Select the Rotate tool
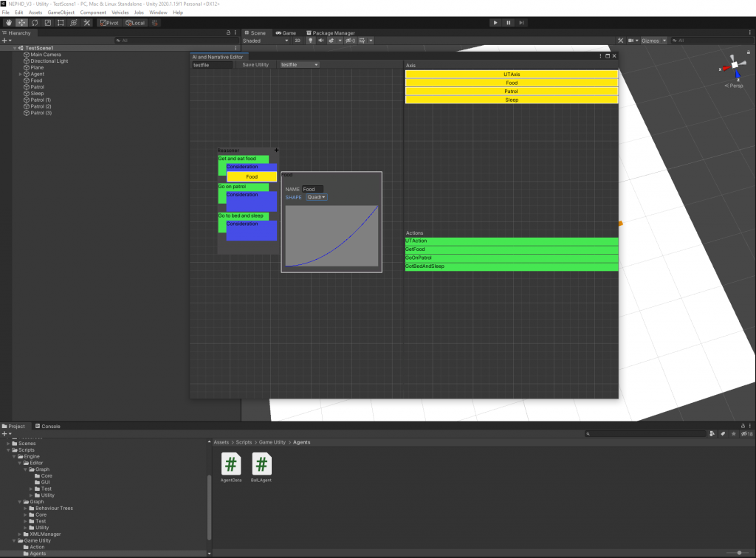 (34, 23)
